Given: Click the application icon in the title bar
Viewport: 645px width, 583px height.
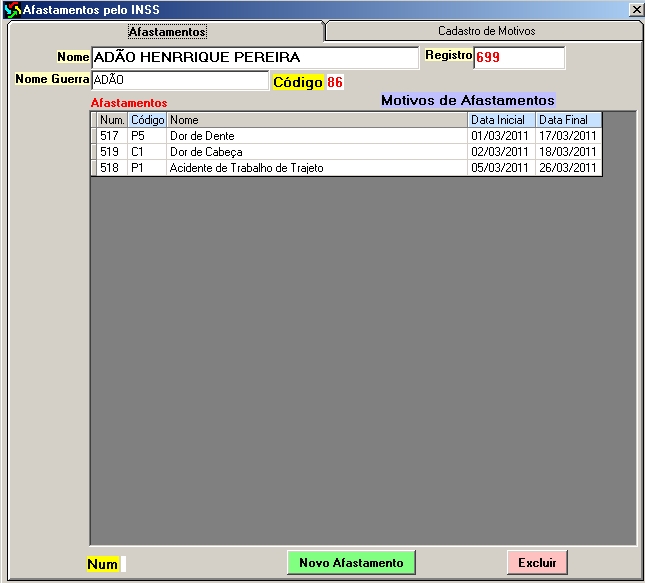Looking at the screenshot, I should [12, 10].
